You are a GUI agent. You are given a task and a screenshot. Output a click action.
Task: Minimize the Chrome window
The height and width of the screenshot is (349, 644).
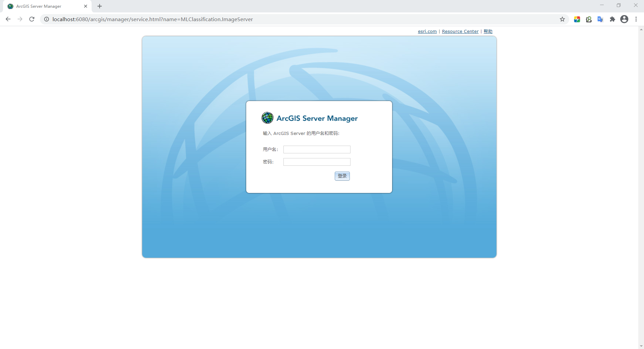(x=602, y=5)
